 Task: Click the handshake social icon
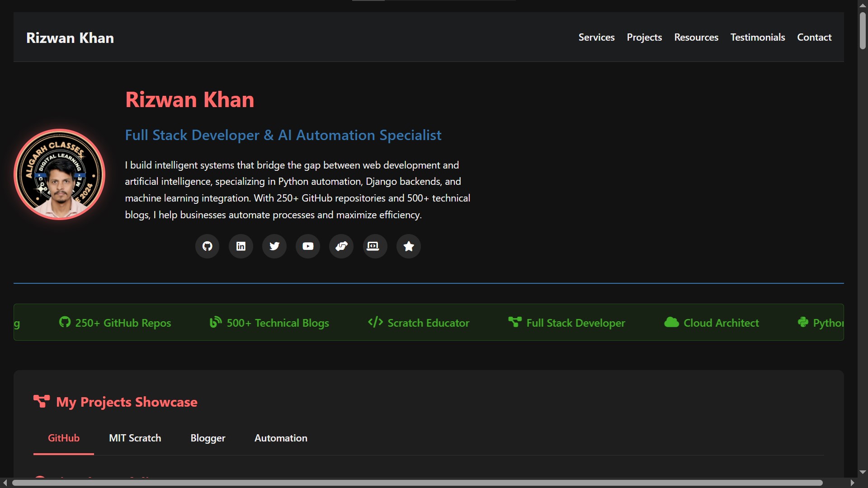[x=341, y=246]
